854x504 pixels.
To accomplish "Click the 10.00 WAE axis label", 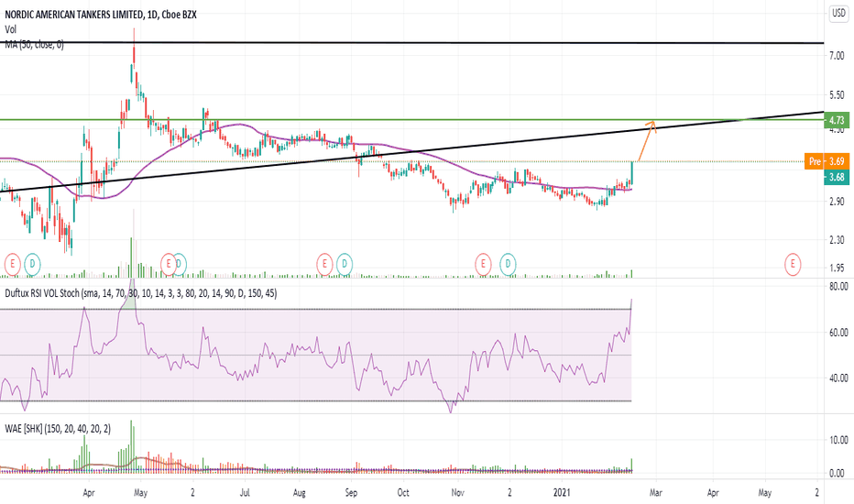I will coord(838,440).
